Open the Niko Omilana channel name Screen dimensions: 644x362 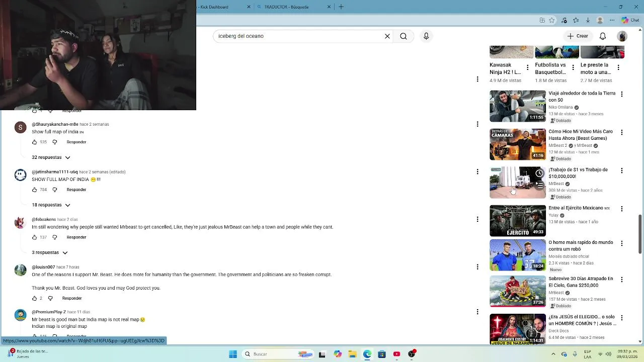(560, 107)
